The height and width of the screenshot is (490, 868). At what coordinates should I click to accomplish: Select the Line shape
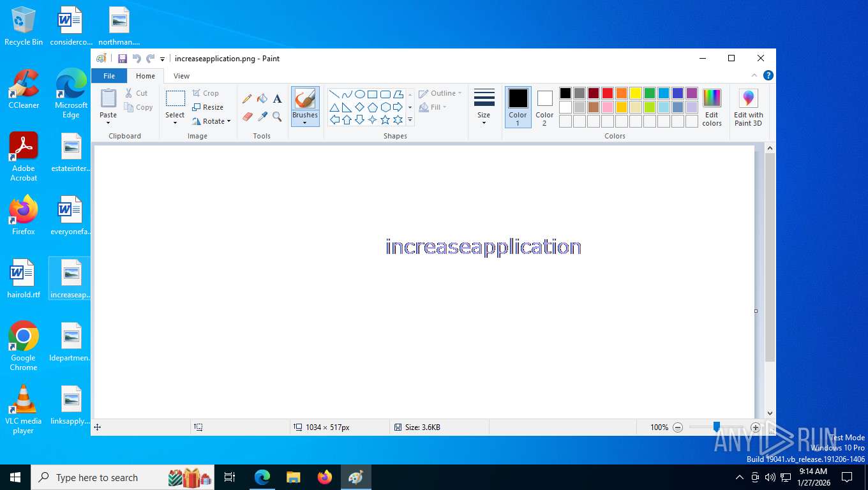[x=334, y=94]
